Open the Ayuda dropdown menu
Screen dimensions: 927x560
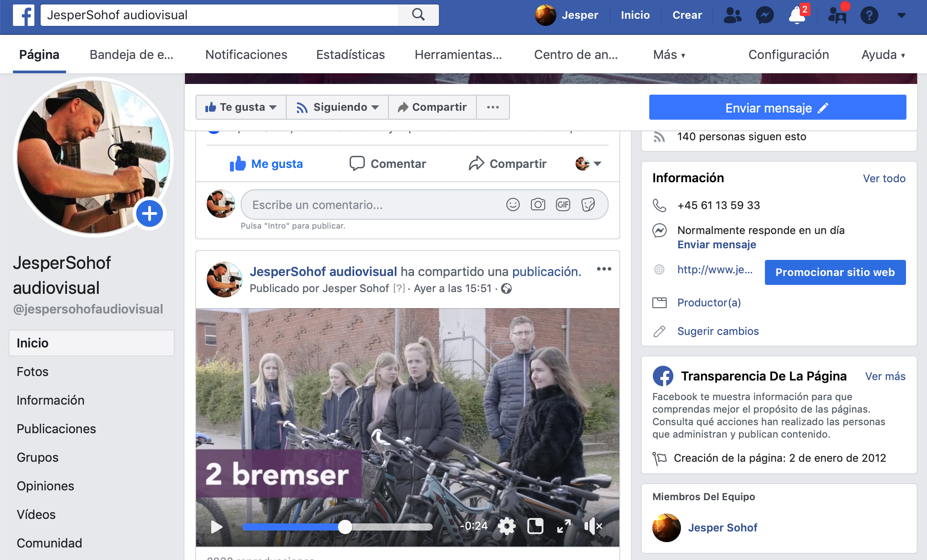pyautogui.click(x=883, y=54)
